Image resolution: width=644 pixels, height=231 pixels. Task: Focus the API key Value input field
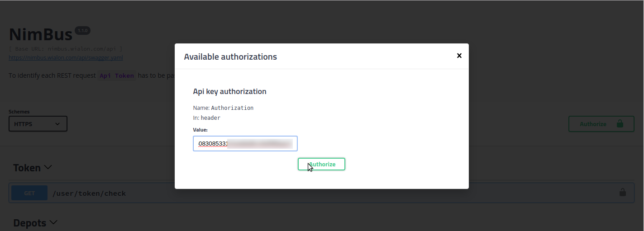pos(245,144)
